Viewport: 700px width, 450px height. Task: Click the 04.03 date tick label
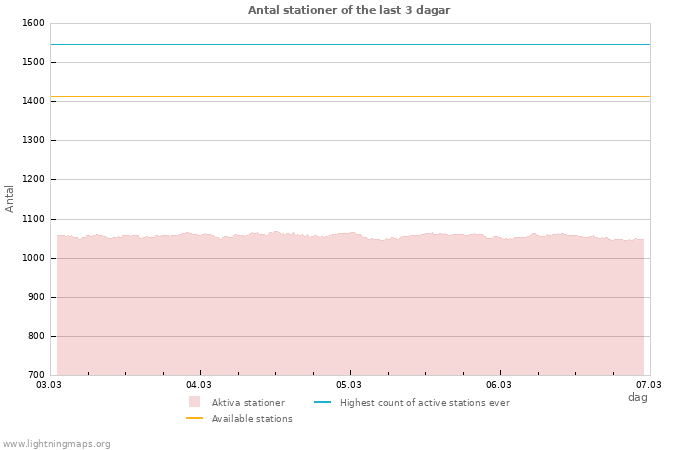pos(199,385)
